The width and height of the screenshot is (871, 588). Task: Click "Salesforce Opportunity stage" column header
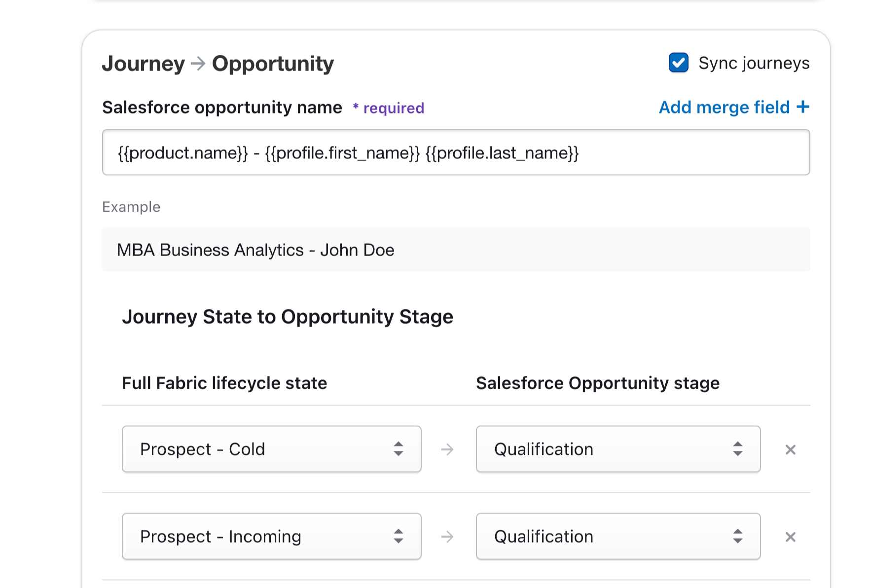[597, 383]
